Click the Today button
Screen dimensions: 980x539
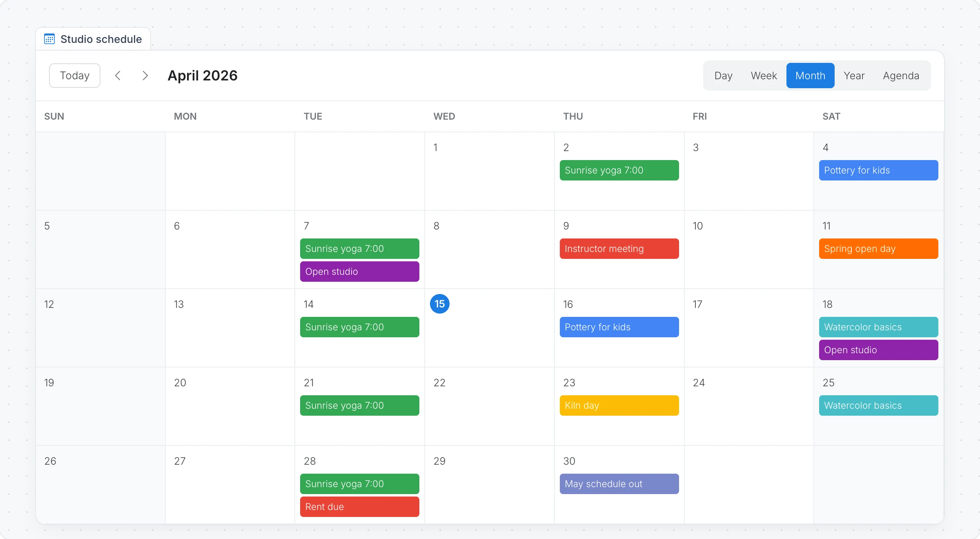75,76
